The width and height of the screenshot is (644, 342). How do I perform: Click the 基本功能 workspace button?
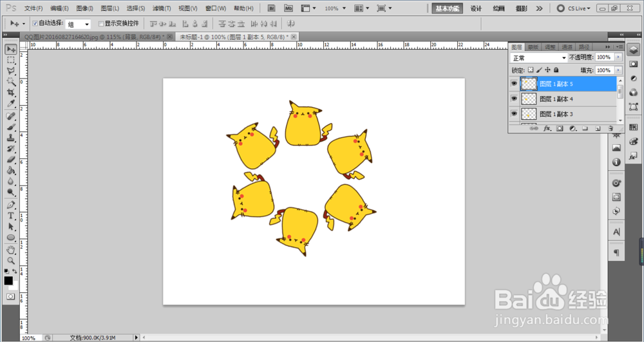[448, 8]
